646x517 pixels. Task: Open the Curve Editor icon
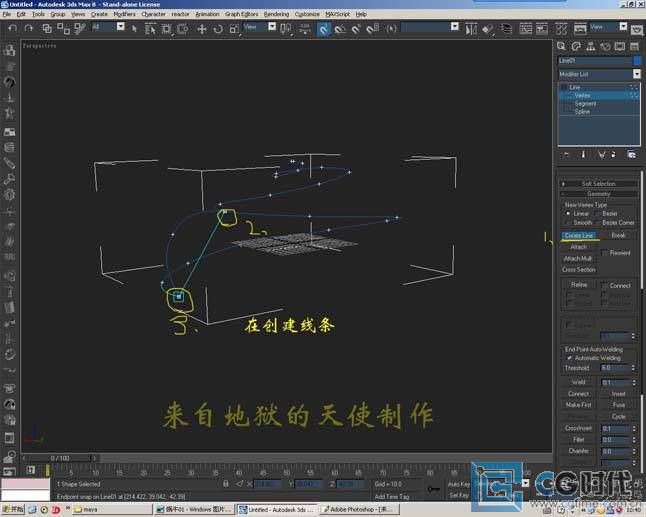(526, 29)
